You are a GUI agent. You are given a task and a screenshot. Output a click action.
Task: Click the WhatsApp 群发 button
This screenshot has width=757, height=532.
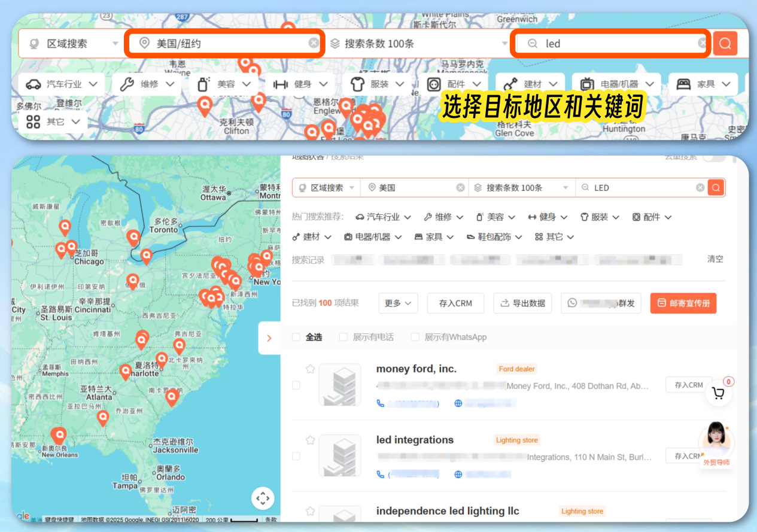pos(601,303)
